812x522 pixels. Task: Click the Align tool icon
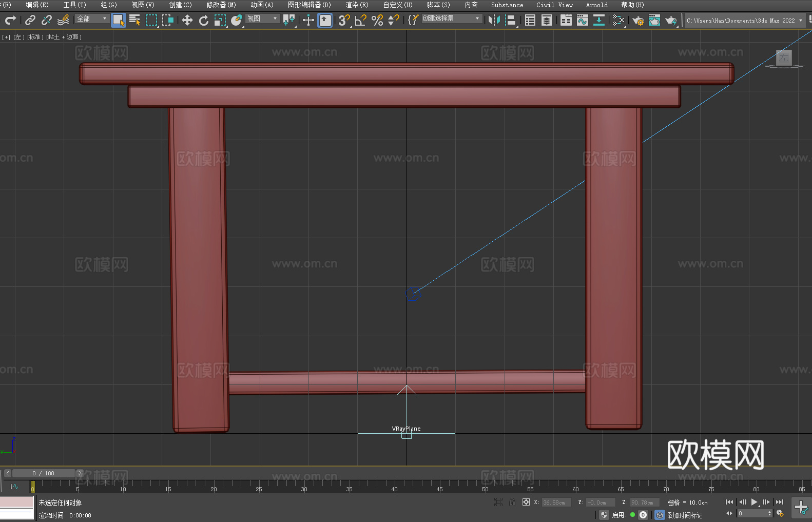pyautogui.click(x=511, y=20)
